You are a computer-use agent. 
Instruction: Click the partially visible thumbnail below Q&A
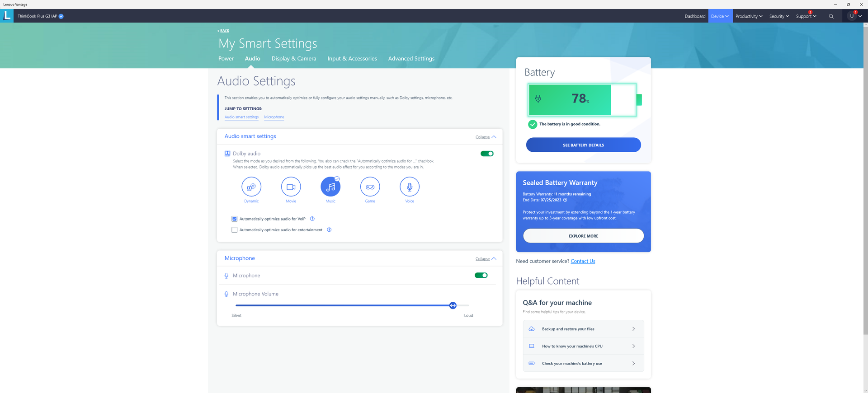pyautogui.click(x=583, y=390)
